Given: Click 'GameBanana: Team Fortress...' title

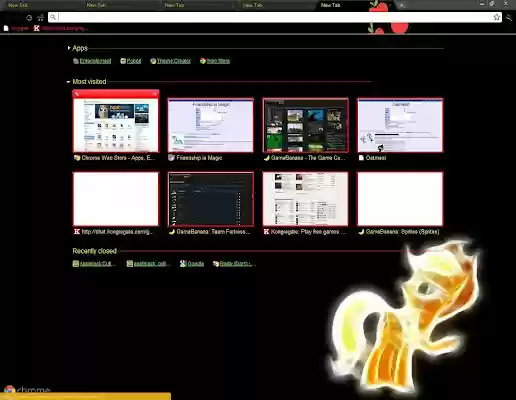Looking at the screenshot, I should point(213,232).
